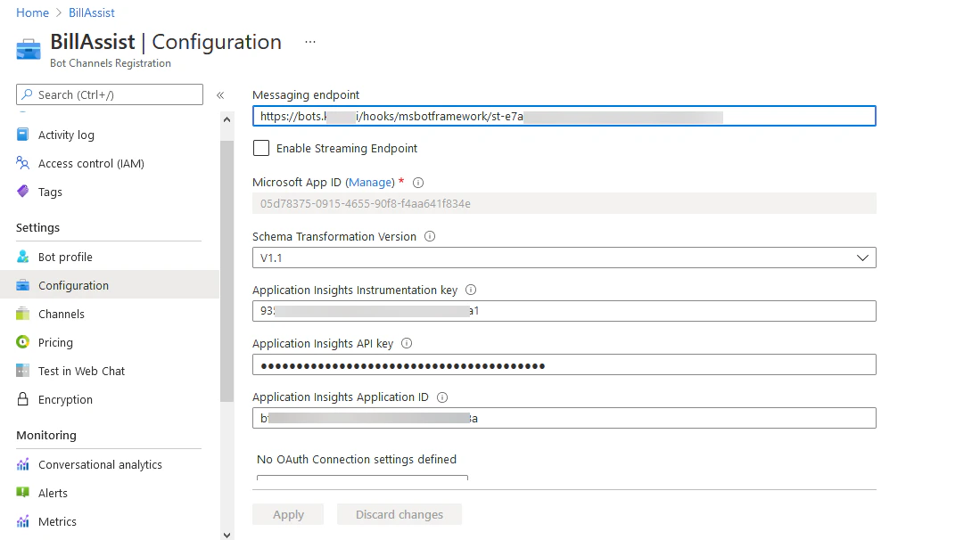The height and width of the screenshot is (540, 980).
Task: Click info icon beside Instrumentation key
Action: [x=471, y=290]
